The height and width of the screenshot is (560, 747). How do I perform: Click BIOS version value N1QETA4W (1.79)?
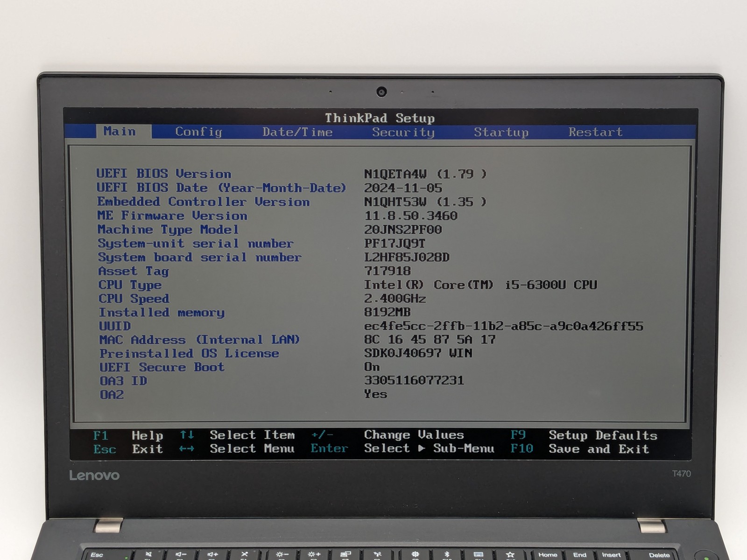click(425, 174)
